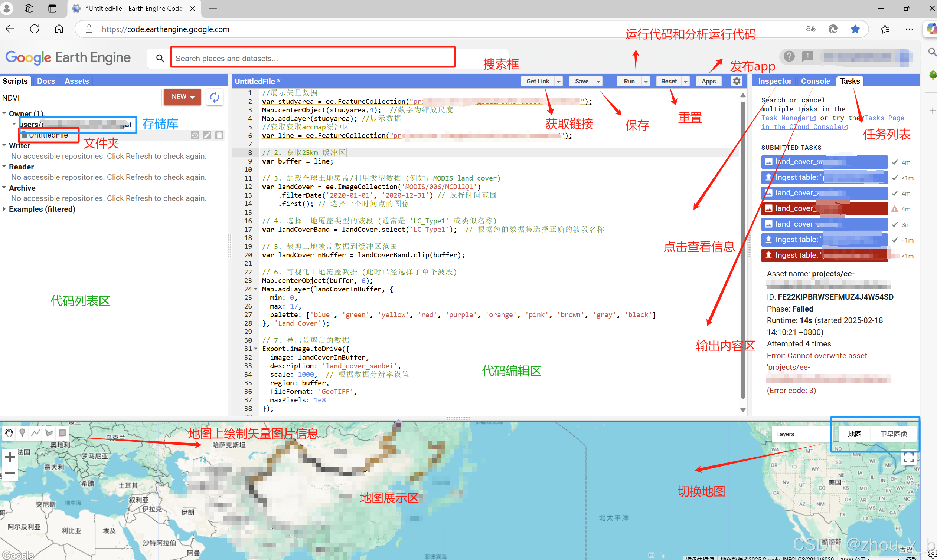The image size is (937, 560).
Task: Collapse code block at line 24
Action: 256,289
